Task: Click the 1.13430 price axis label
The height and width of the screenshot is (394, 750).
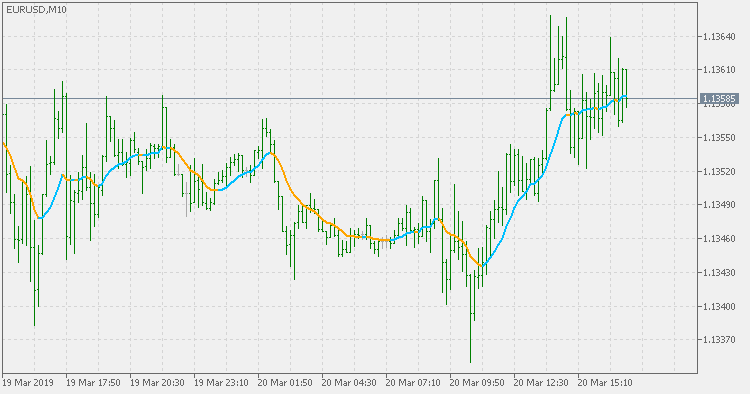Action: coord(719,273)
